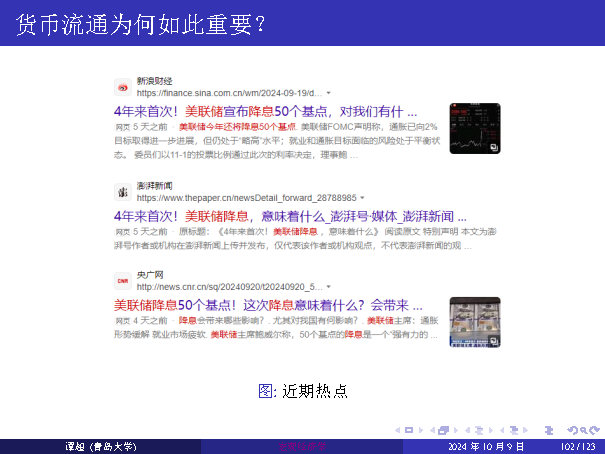The height and width of the screenshot is (454, 605).
Task: Click the page counter 102/123
Action: (x=579, y=446)
